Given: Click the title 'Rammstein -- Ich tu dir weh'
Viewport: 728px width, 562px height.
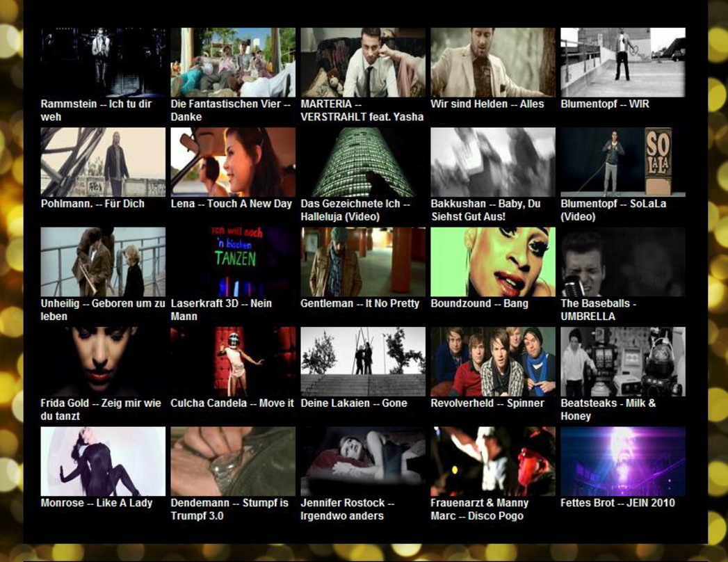Looking at the screenshot, I should [x=96, y=111].
